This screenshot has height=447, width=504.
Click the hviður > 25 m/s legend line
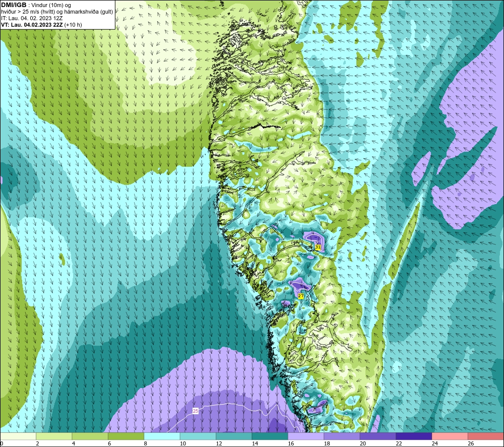57,12
